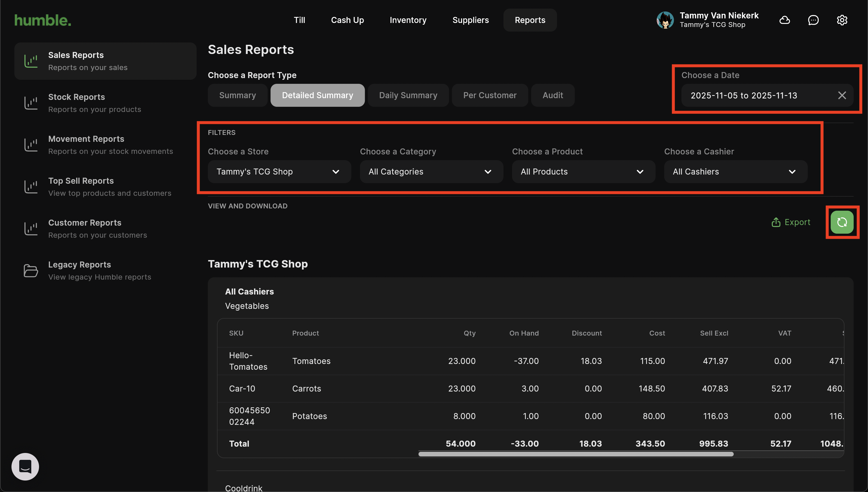The width and height of the screenshot is (868, 492).
Task: Select the Audit report type
Action: point(553,95)
